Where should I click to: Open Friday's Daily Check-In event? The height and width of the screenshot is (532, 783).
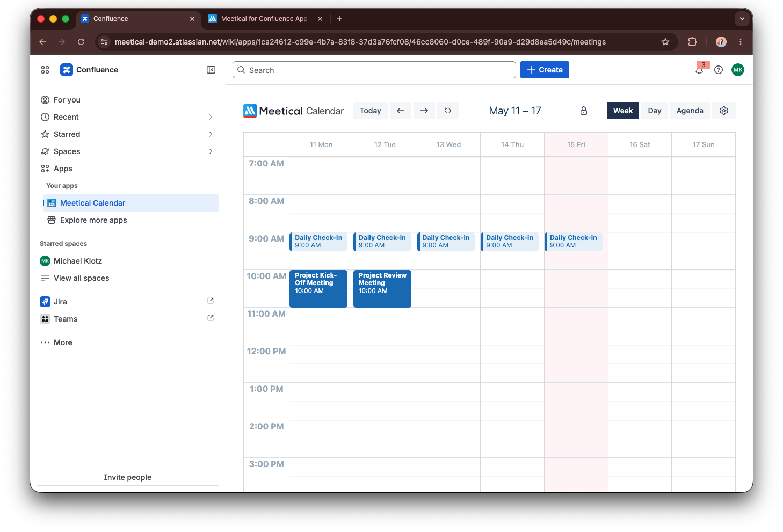(574, 242)
